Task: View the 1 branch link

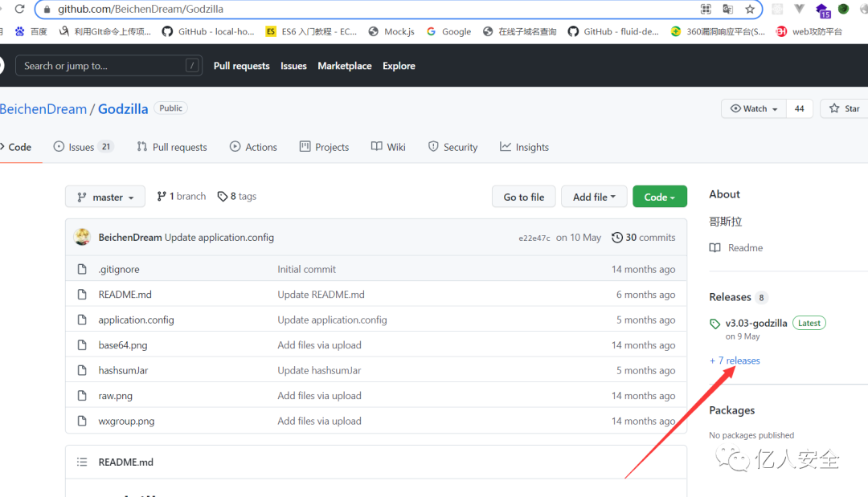Action: tap(181, 196)
